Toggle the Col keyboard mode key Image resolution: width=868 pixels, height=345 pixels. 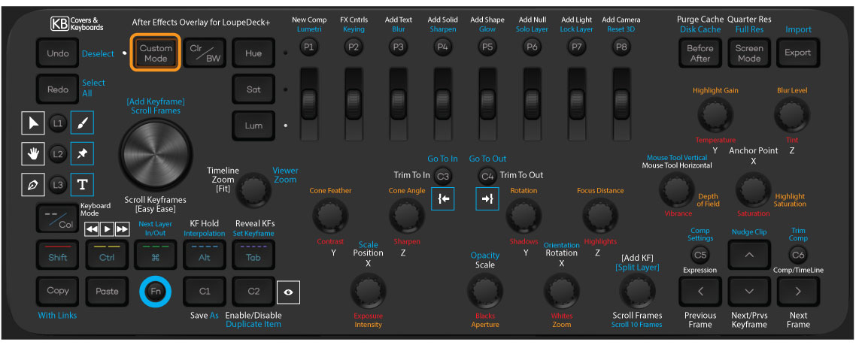coord(58,219)
